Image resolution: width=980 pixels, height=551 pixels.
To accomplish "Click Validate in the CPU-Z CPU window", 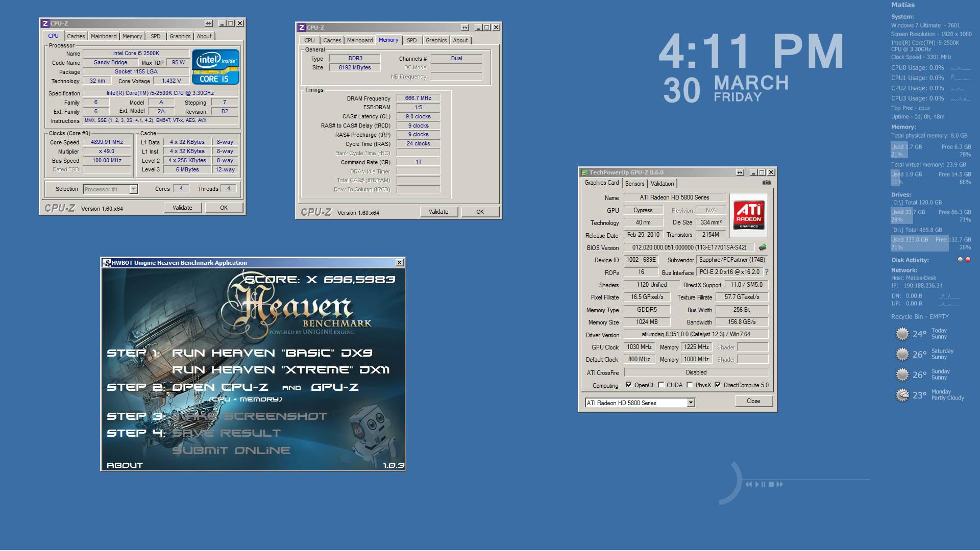I will [x=182, y=208].
